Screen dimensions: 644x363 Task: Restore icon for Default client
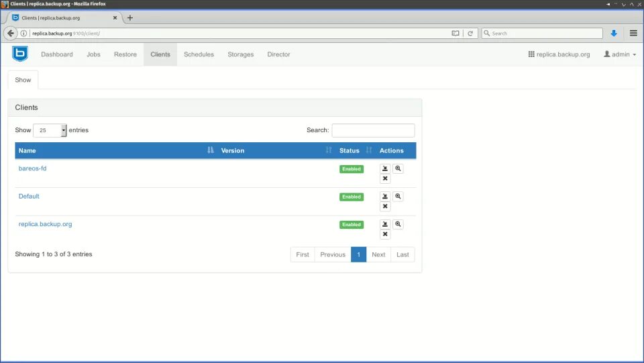(385, 197)
